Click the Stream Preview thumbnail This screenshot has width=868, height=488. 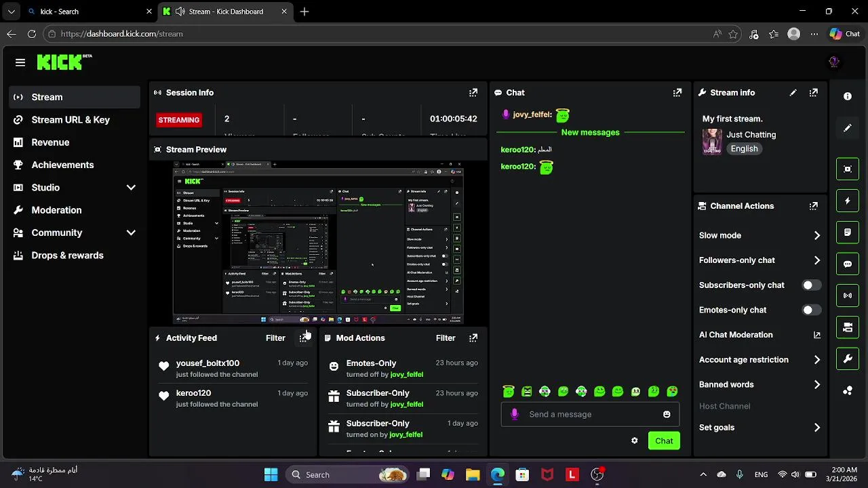(x=318, y=243)
